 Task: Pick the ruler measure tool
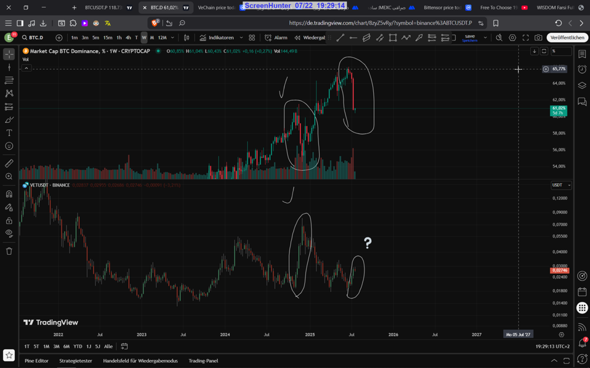click(x=9, y=163)
